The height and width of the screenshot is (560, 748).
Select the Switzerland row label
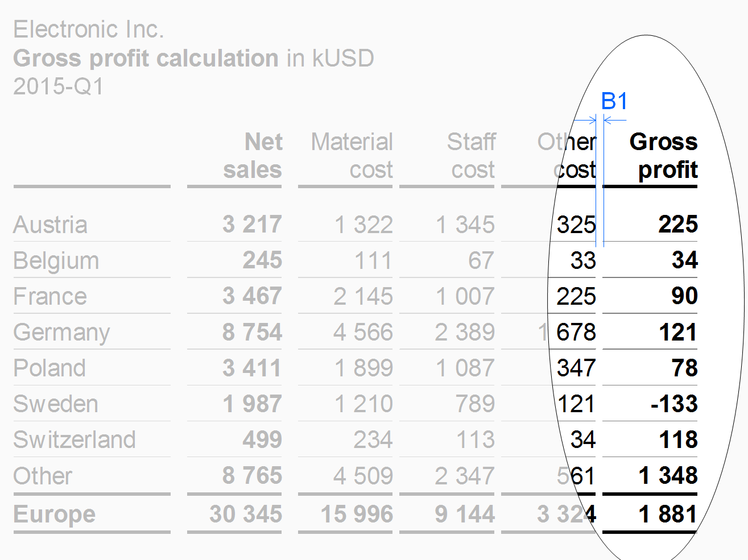tap(75, 439)
